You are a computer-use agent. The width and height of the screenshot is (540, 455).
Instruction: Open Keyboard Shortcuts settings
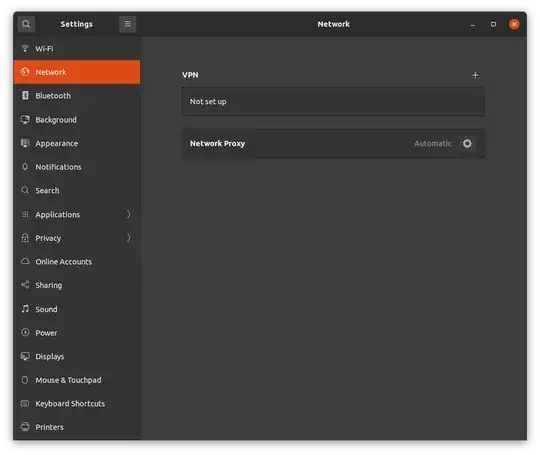[77, 403]
